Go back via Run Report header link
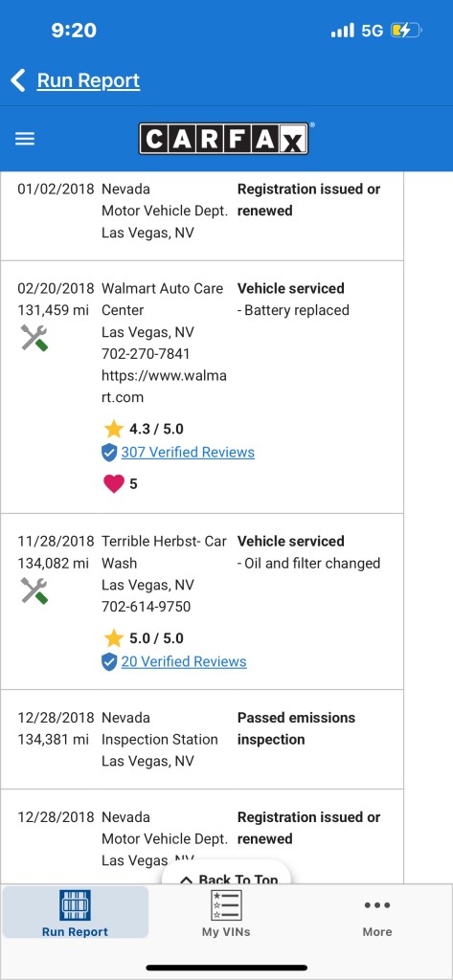This screenshot has width=453, height=980. [x=88, y=80]
